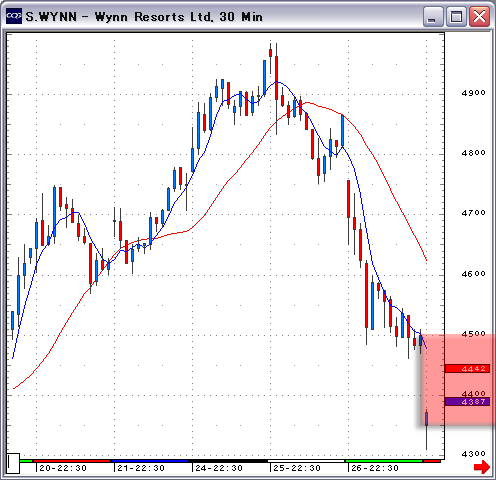Image resolution: width=496 pixels, height=480 pixels.
Task: Click the last candlestick at chart's right edge
Action: click(426, 430)
